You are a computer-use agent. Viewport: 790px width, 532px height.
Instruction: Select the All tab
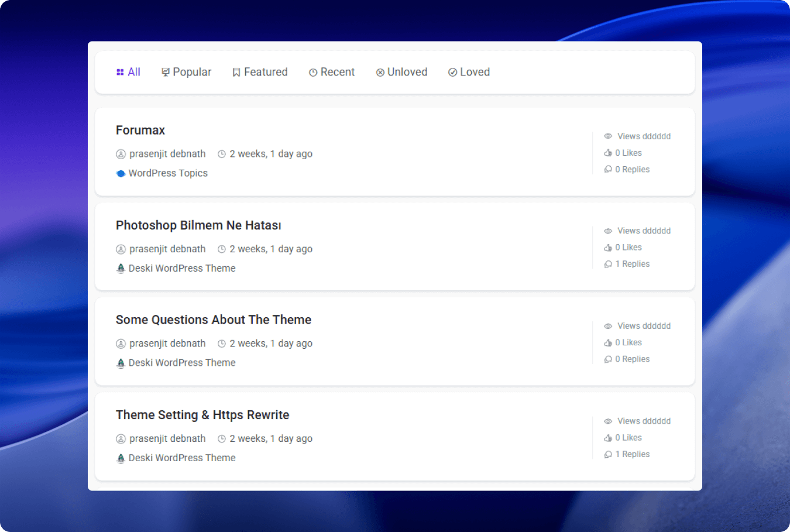pyautogui.click(x=128, y=72)
